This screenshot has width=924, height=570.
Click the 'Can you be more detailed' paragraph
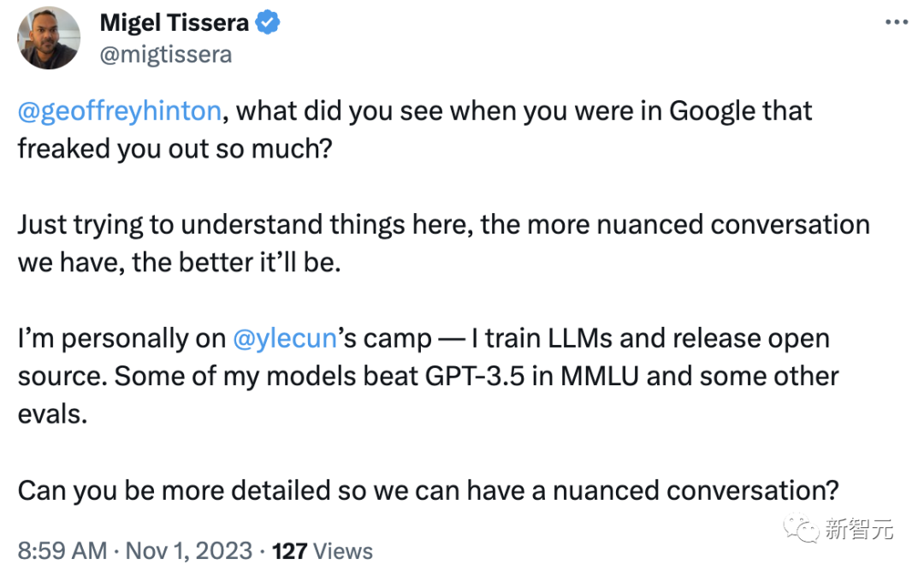click(x=427, y=490)
